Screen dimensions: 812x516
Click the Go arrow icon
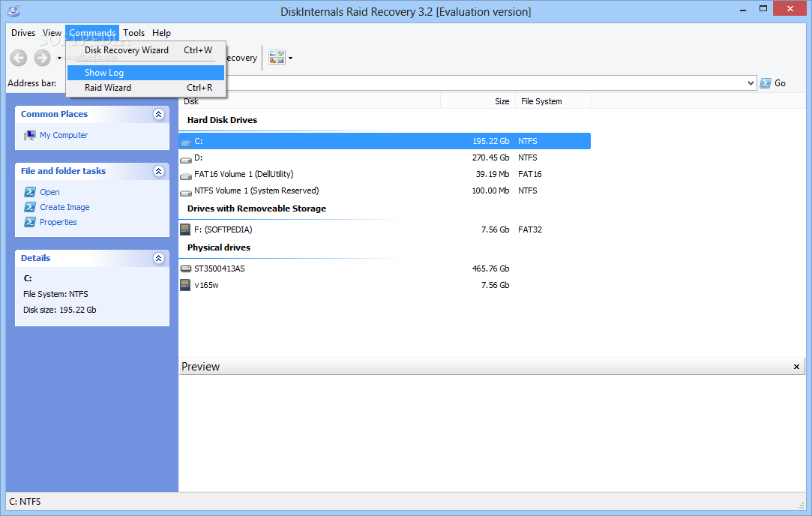[766, 83]
